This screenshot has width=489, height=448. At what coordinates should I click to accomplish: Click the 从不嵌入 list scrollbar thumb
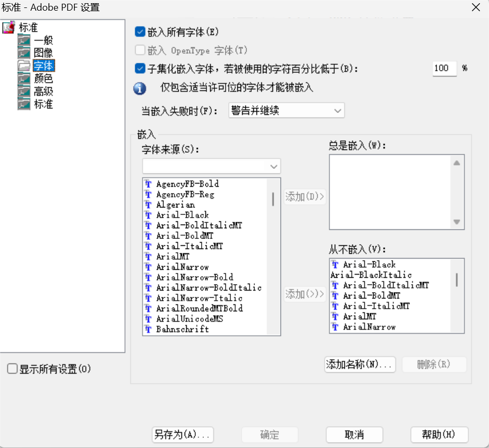[x=457, y=280]
